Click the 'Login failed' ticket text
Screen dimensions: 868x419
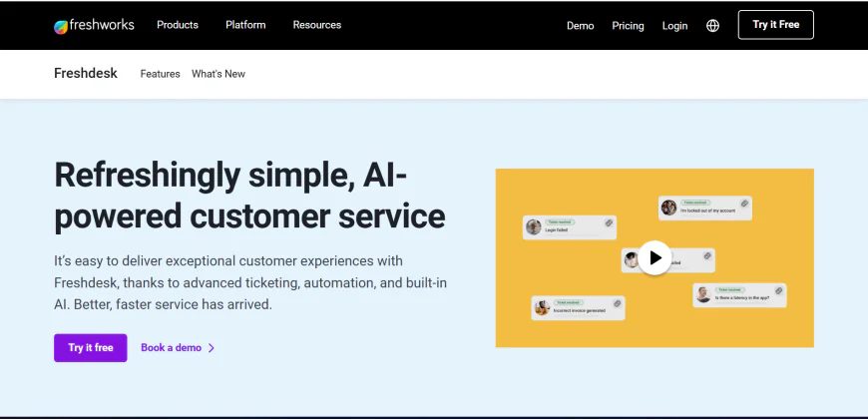(557, 229)
